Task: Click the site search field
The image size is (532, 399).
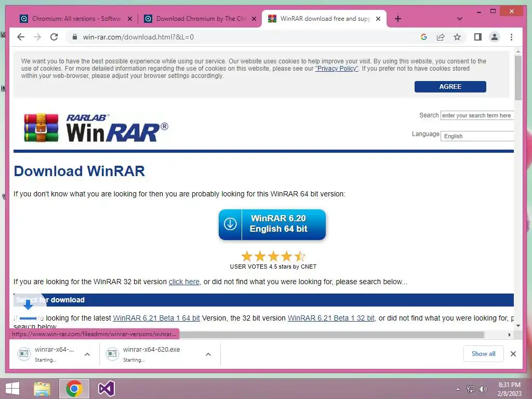Action: pos(477,115)
